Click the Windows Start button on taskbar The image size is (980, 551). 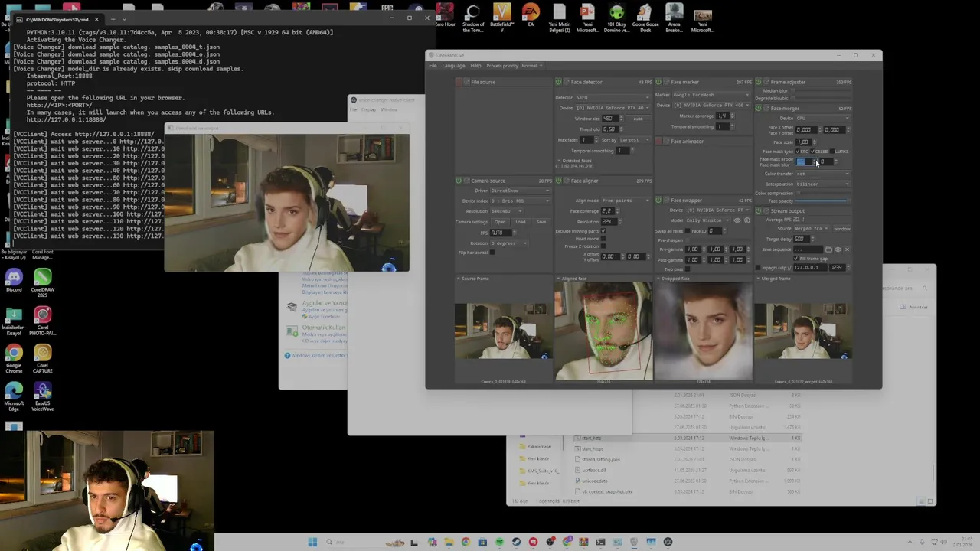[312, 542]
